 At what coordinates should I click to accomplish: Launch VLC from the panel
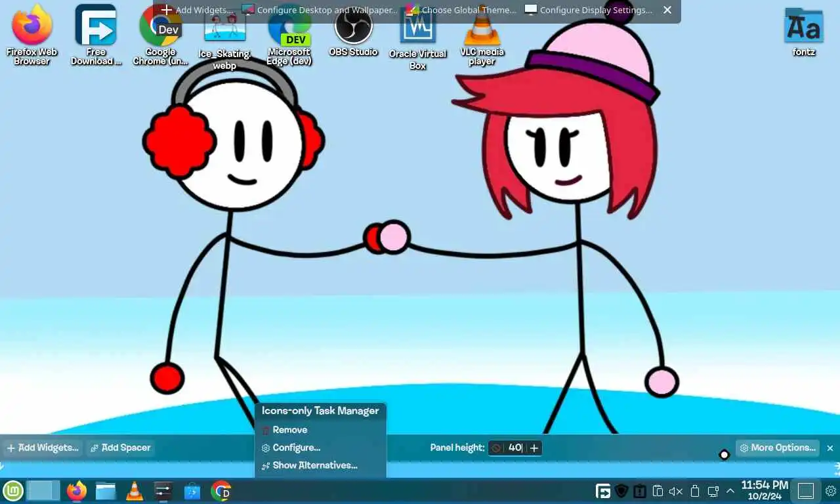135,491
